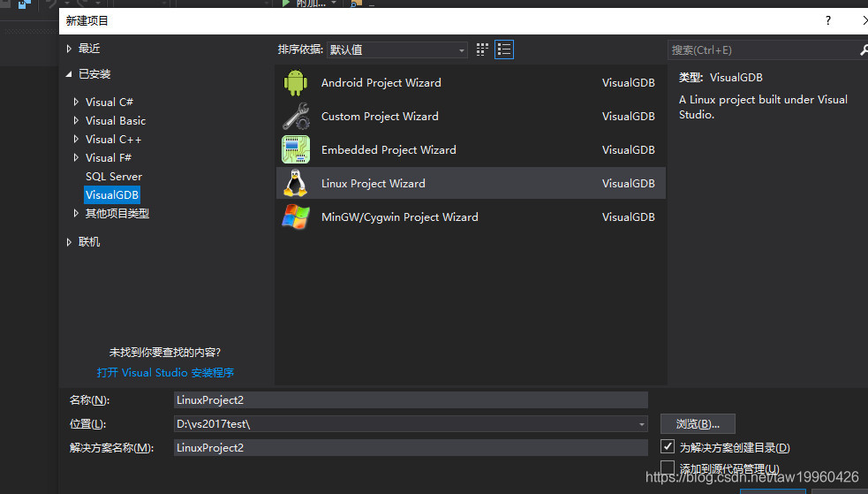This screenshot has height=494, width=868.
Task: Click the Linux penguin icon
Action: 296,183
